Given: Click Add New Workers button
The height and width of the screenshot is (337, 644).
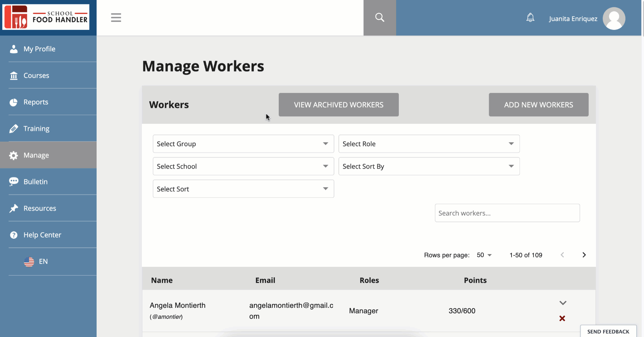Looking at the screenshot, I should point(539,105).
